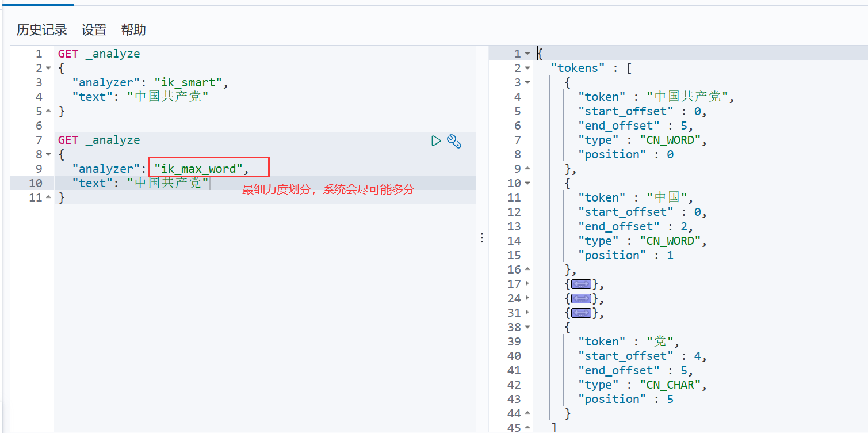Collapse closing brace fold arrow at editor line 5

[48, 112]
